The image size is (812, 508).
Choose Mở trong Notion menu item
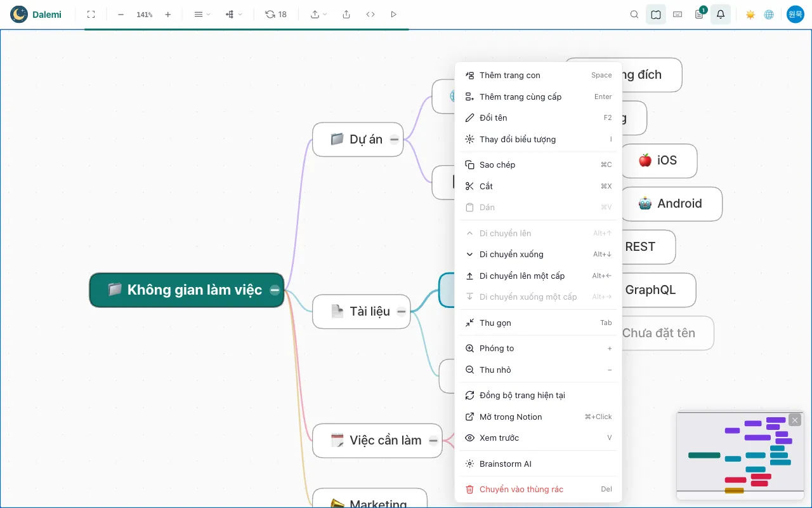pos(539,417)
